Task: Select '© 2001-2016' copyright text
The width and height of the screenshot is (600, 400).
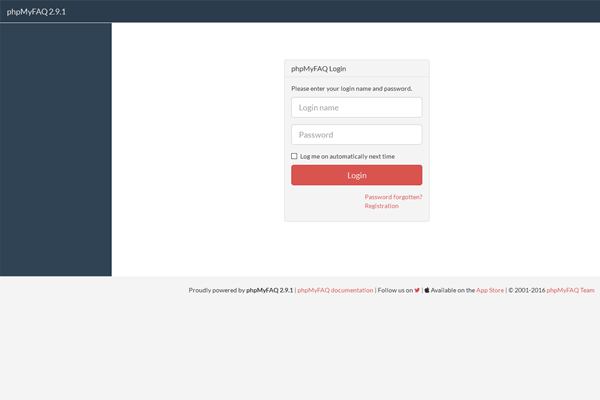Action: click(x=527, y=290)
